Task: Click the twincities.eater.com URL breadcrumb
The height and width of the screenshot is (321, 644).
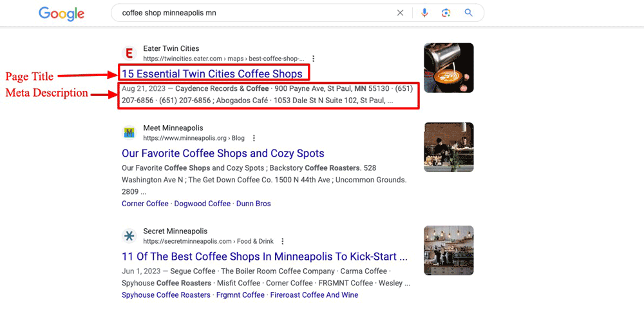Action: click(x=224, y=59)
